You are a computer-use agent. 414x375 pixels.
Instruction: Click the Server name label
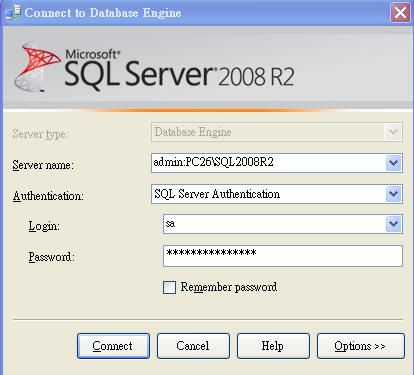coord(43,165)
